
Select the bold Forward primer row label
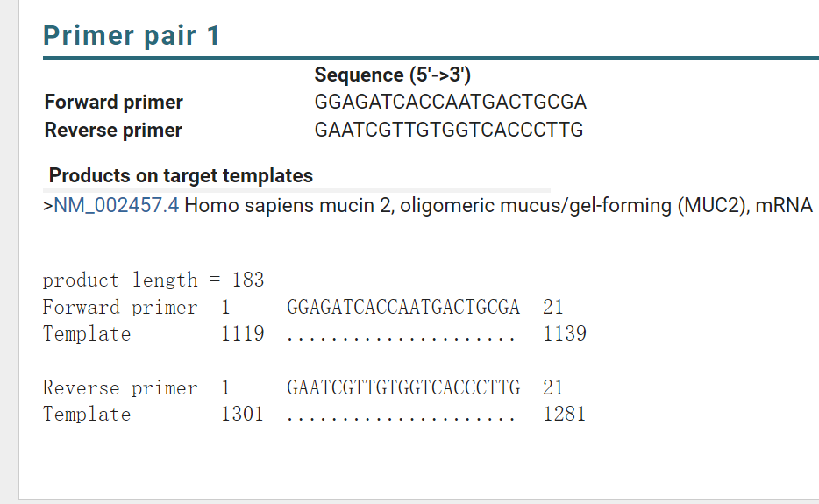pos(113,102)
